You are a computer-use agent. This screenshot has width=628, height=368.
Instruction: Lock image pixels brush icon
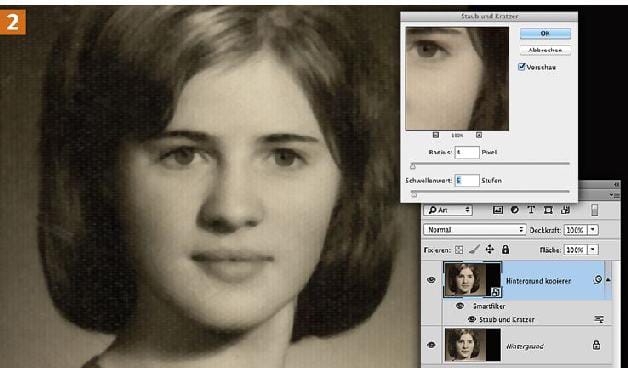[474, 250]
